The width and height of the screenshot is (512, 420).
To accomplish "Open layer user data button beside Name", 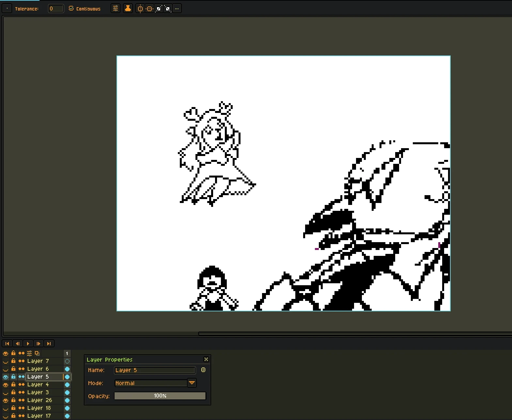I will pos(203,370).
